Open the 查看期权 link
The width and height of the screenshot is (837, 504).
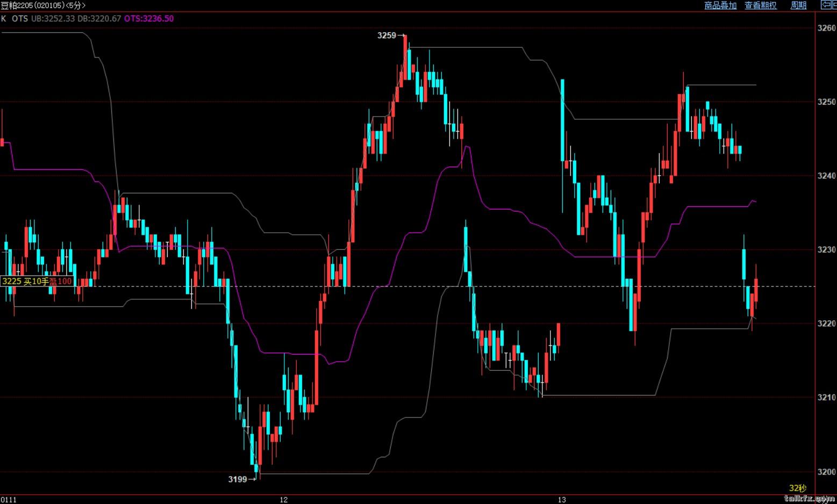761,5
